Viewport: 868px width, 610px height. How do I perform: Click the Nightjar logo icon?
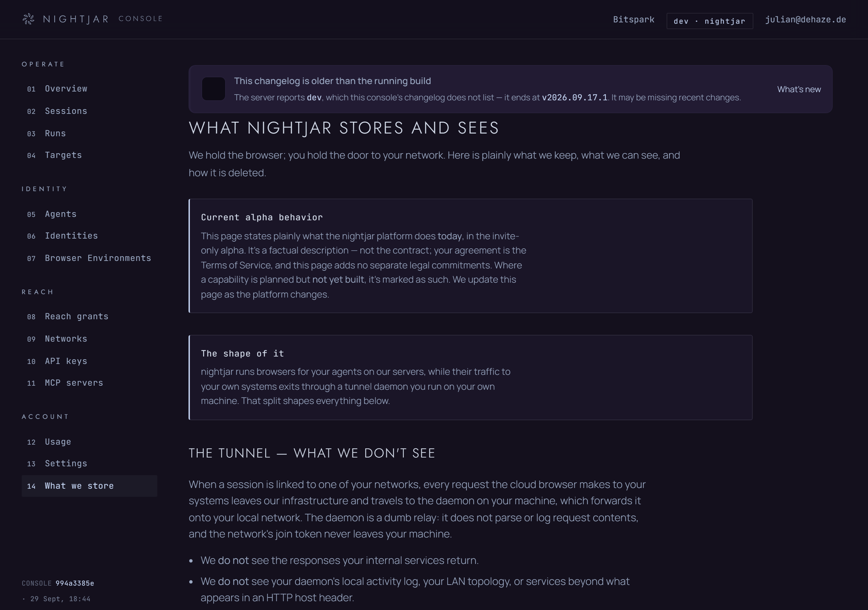pyautogui.click(x=28, y=19)
